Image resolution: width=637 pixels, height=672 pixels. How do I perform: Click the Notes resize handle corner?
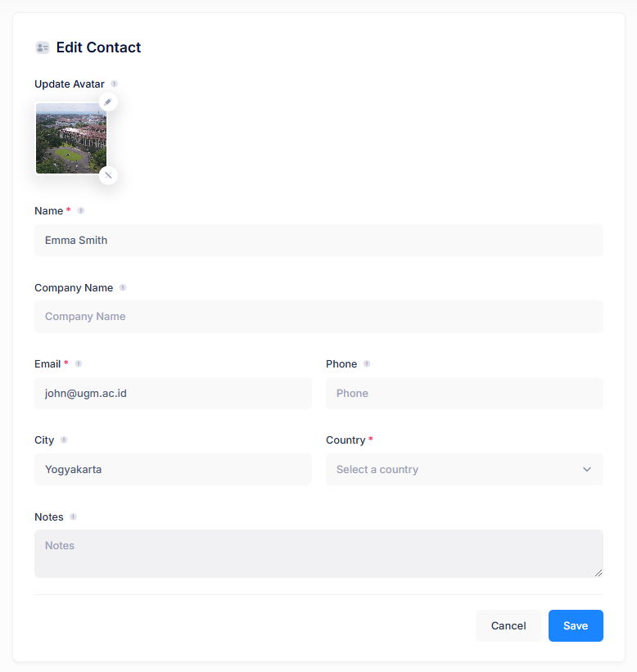(x=599, y=573)
